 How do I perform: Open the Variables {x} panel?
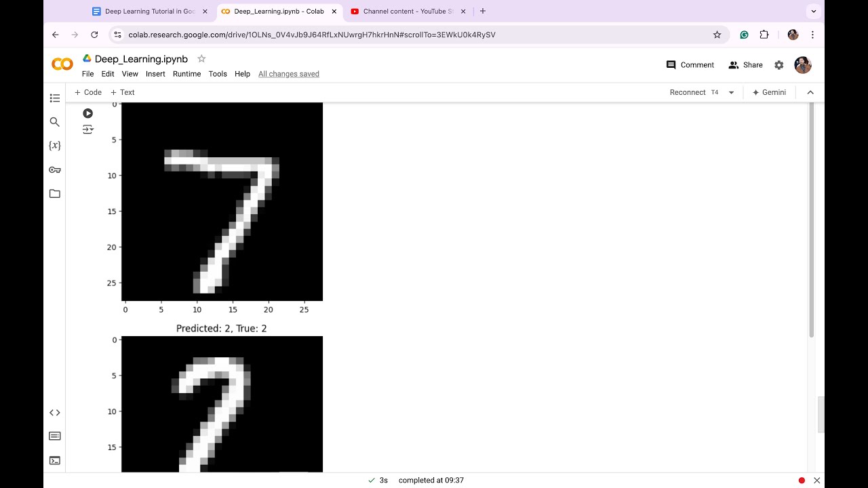55,146
